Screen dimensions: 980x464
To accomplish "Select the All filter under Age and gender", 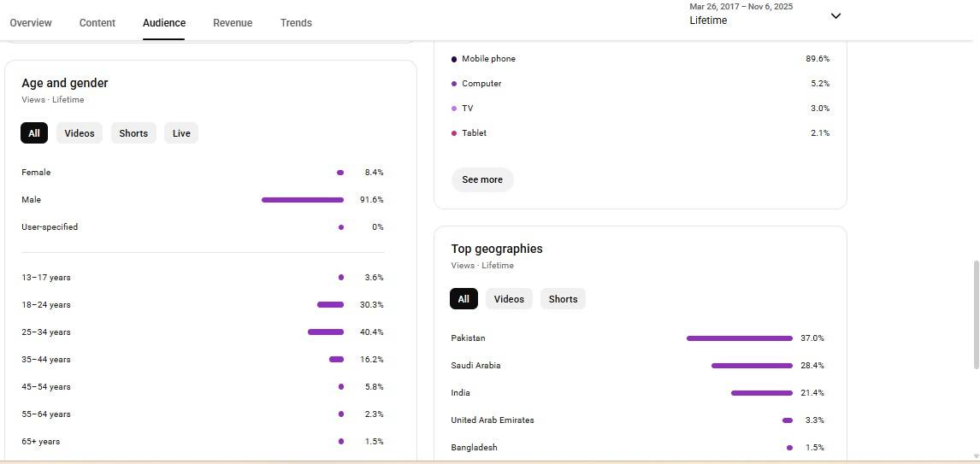I will click(x=34, y=133).
